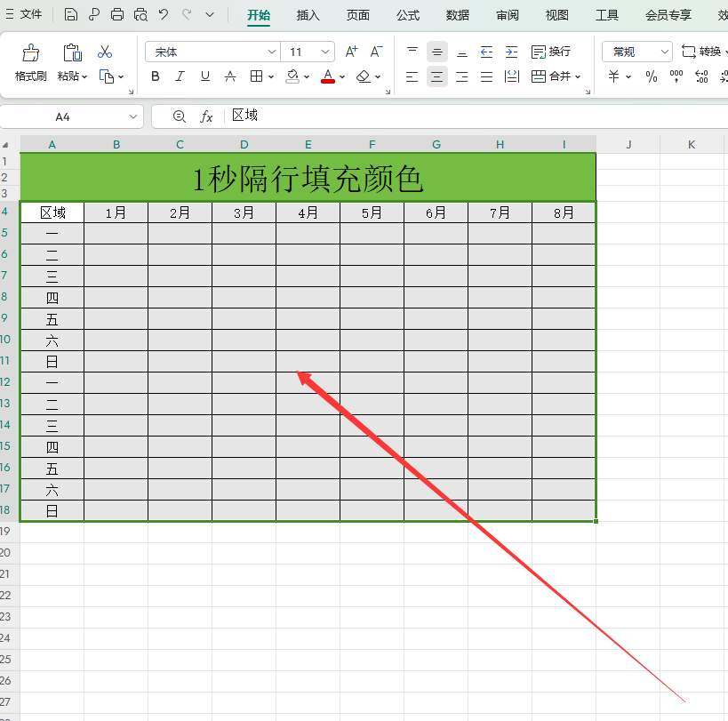Expand the quick access customize arrow

[210, 15]
